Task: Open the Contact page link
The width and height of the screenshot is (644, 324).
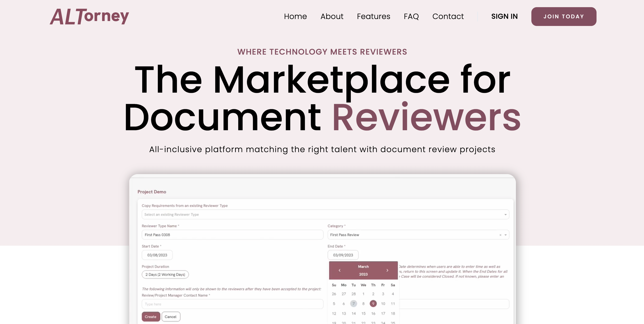Action: click(448, 17)
